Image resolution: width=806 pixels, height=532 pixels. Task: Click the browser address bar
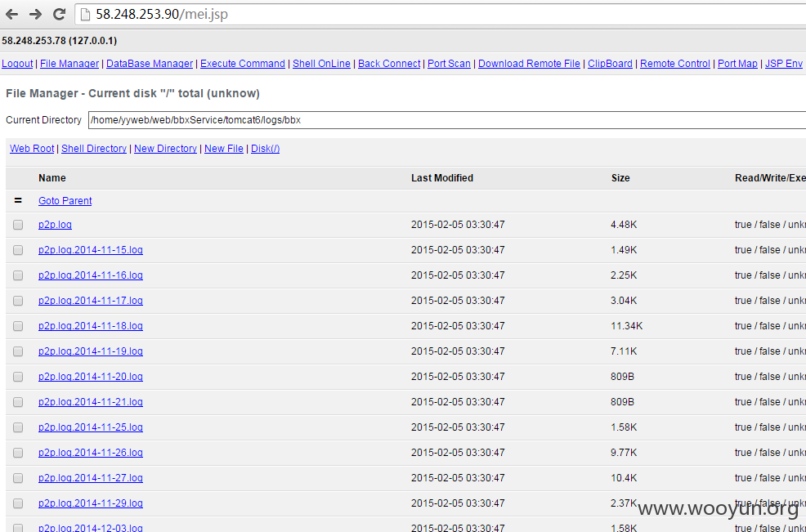440,15
